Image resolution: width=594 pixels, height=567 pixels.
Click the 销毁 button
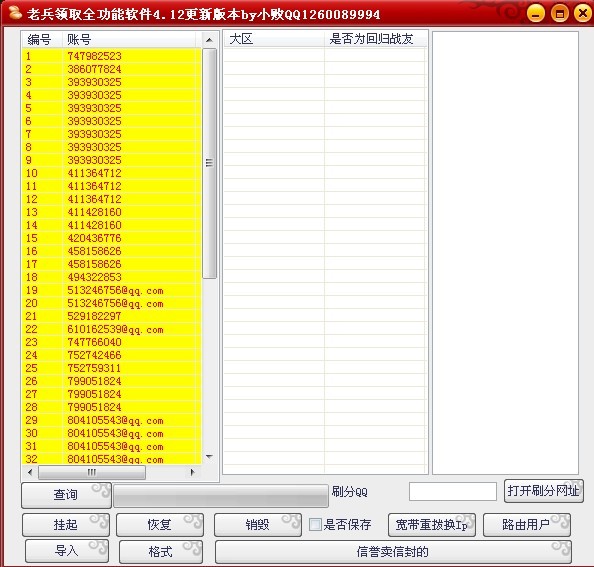coord(258,525)
